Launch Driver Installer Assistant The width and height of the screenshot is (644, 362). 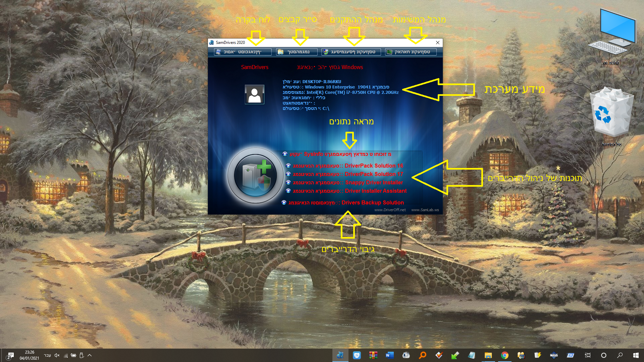tap(350, 191)
